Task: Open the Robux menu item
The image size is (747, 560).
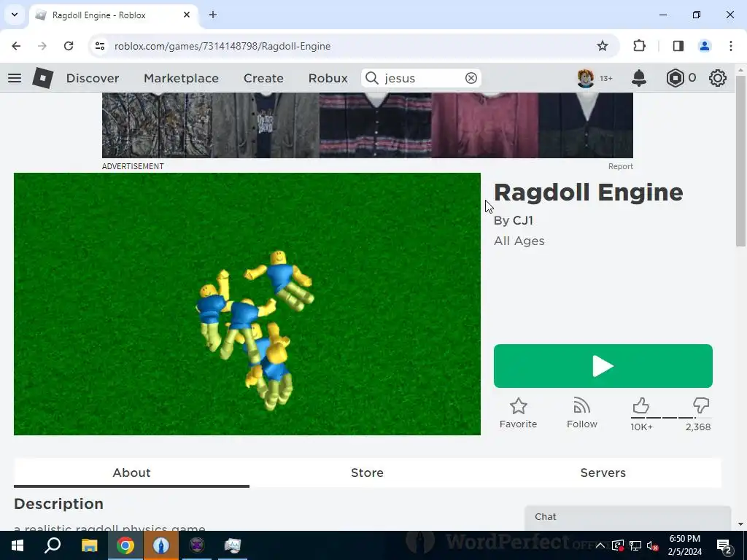Action: click(328, 78)
